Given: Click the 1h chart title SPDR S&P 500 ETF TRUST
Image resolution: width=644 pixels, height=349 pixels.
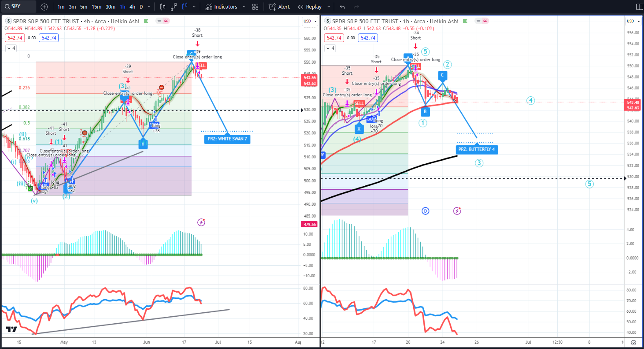Looking at the screenshot, I should (365, 21).
